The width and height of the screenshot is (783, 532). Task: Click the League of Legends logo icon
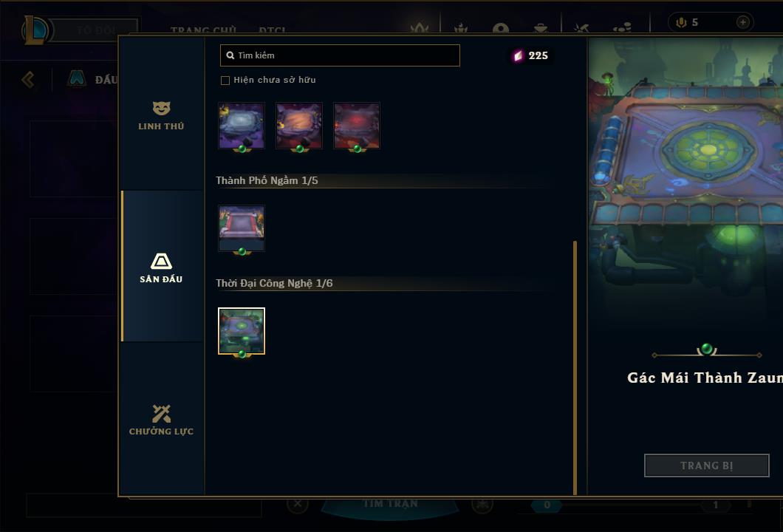tap(35, 30)
